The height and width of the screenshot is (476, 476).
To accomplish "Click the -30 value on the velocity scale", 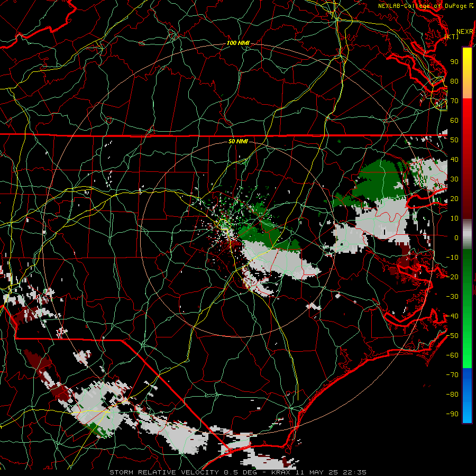I will (x=452, y=297).
